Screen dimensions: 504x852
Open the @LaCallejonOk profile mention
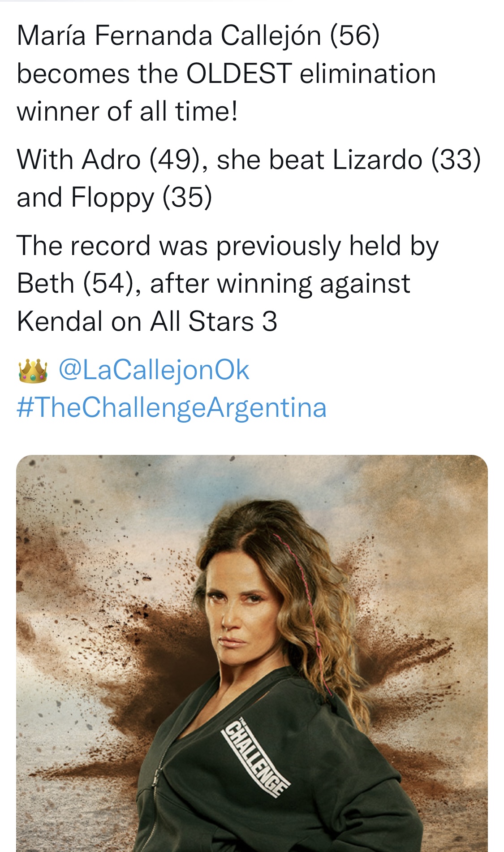(154, 370)
